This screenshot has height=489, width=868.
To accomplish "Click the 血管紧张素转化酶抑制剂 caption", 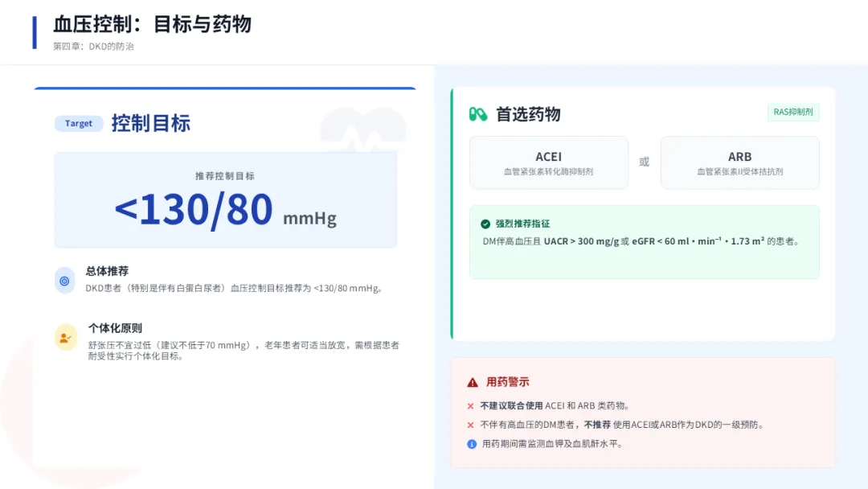I will (x=549, y=171).
